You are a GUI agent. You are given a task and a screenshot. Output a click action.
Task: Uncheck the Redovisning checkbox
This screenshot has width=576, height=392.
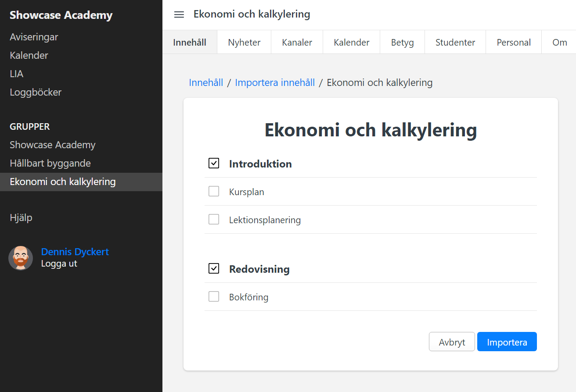tap(214, 269)
